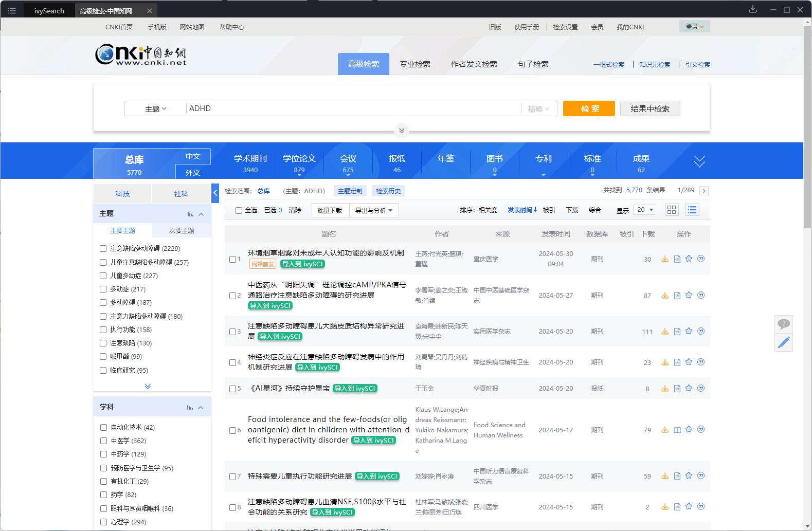This screenshot has height=531, width=812.
Task: Favorite the Food intolerance article
Action: tap(689, 429)
